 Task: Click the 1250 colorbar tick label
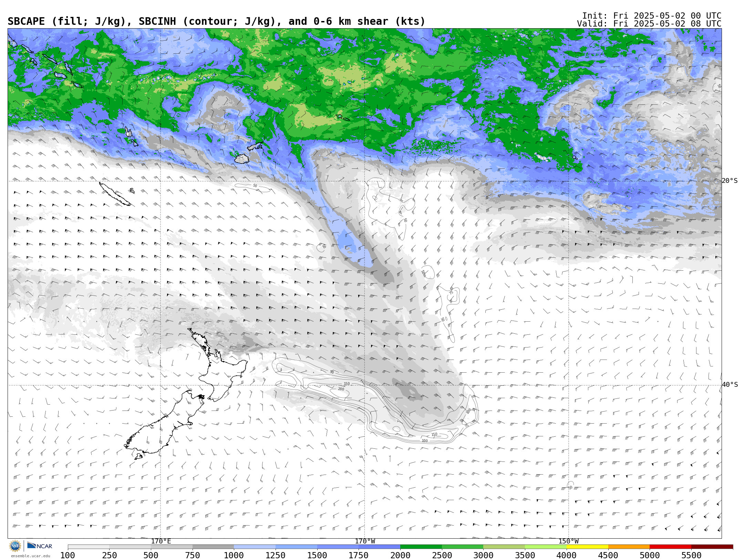point(276,556)
